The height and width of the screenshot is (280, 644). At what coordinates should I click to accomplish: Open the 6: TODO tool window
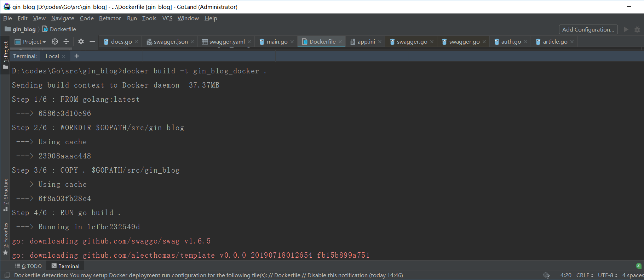click(x=28, y=266)
